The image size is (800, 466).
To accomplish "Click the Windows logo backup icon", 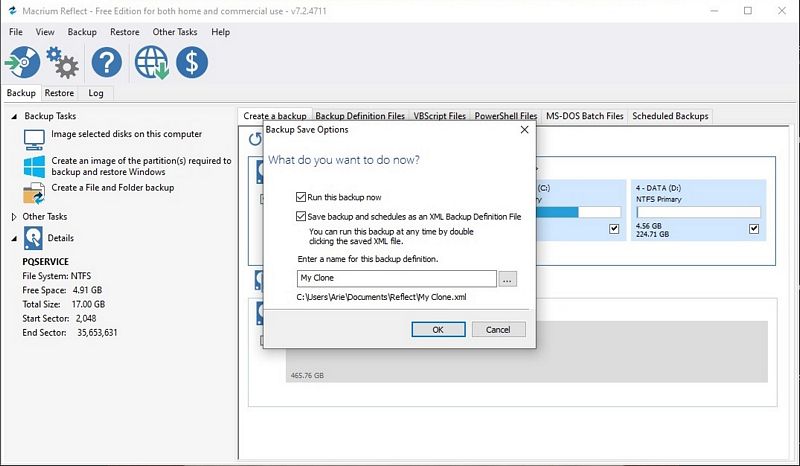I will [x=34, y=166].
